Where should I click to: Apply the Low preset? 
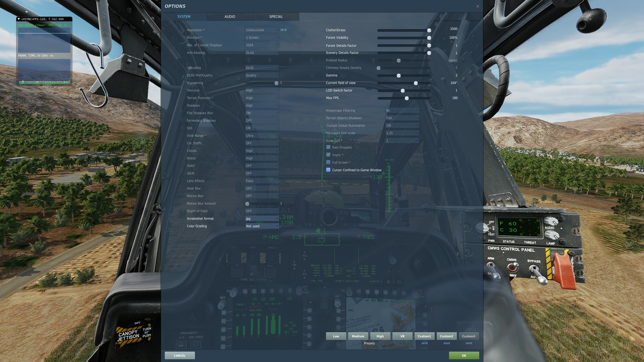click(x=336, y=336)
